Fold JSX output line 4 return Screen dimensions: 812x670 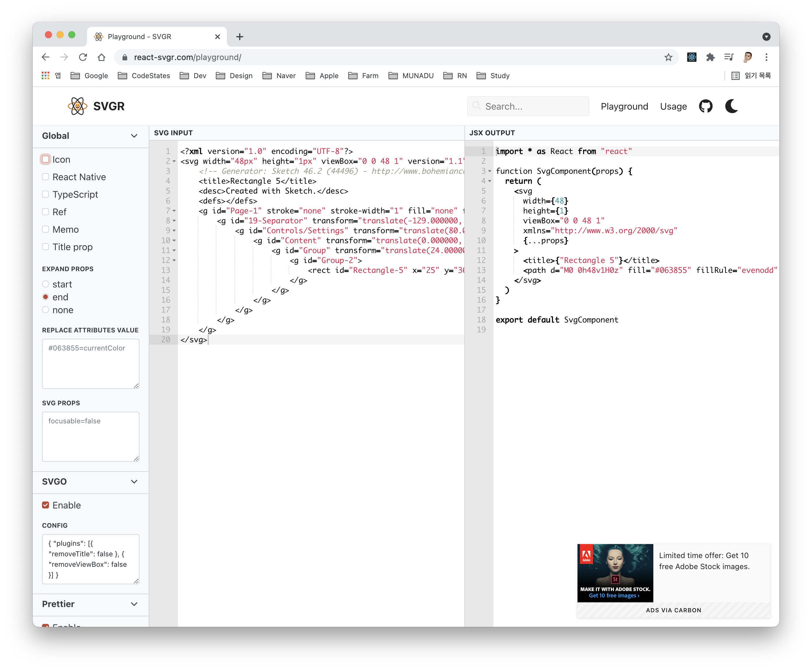pos(490,181)
